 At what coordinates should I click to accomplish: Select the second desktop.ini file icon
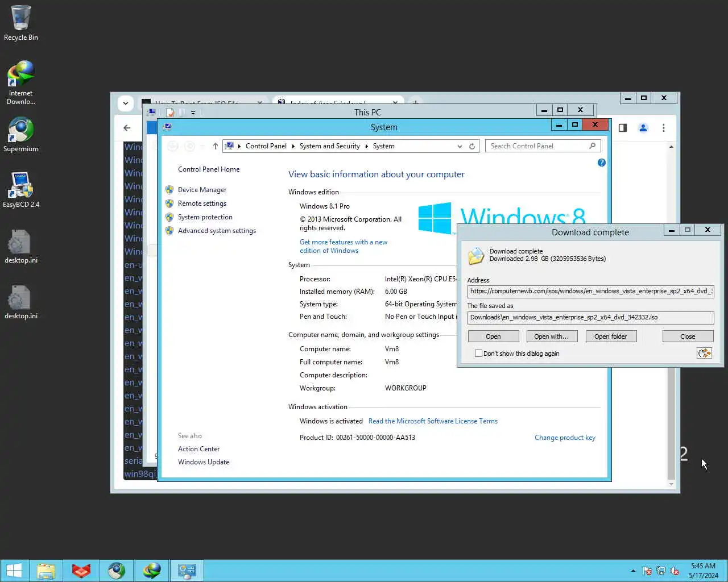[21, 302]
